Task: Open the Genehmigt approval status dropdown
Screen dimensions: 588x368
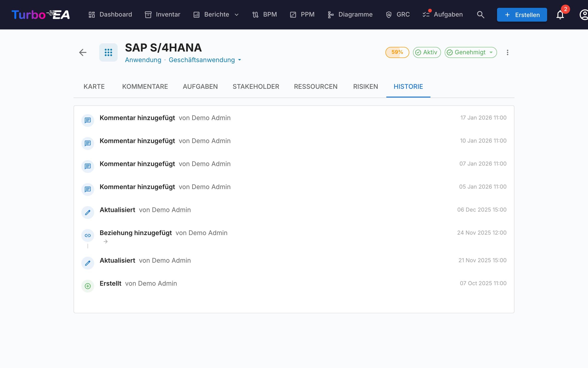Action: [471, 52]
